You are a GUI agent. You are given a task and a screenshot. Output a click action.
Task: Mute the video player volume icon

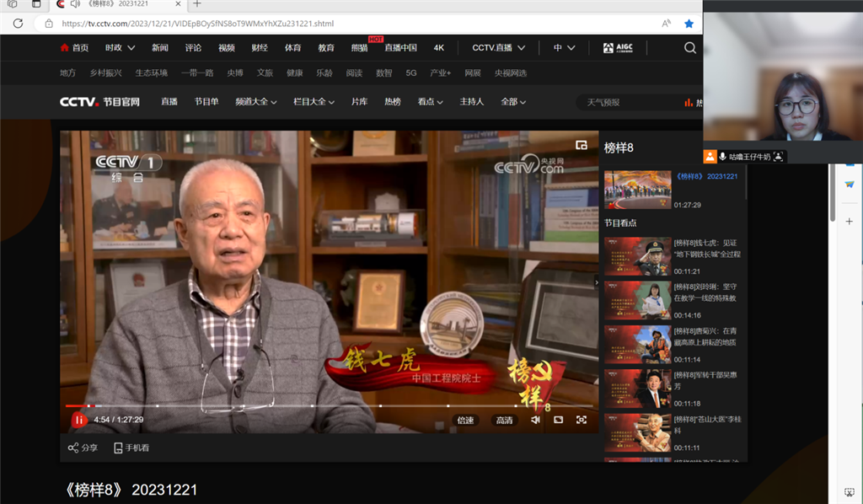535,420
